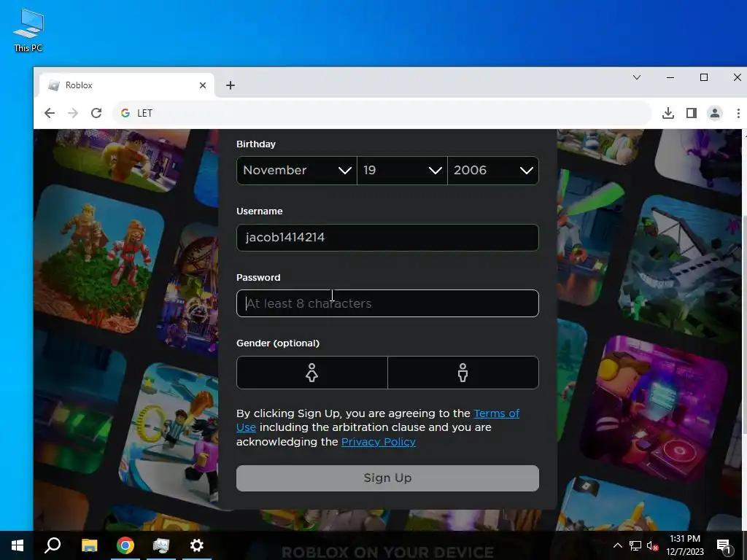Screen dimensions: 747x560
Task: Open the notification center icon
Action: point(723,545)
